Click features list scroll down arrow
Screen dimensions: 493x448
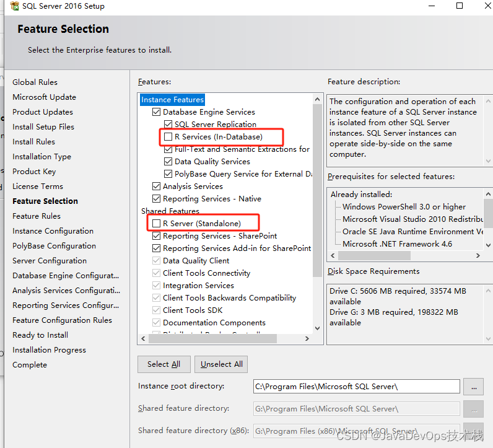point(317,328)
